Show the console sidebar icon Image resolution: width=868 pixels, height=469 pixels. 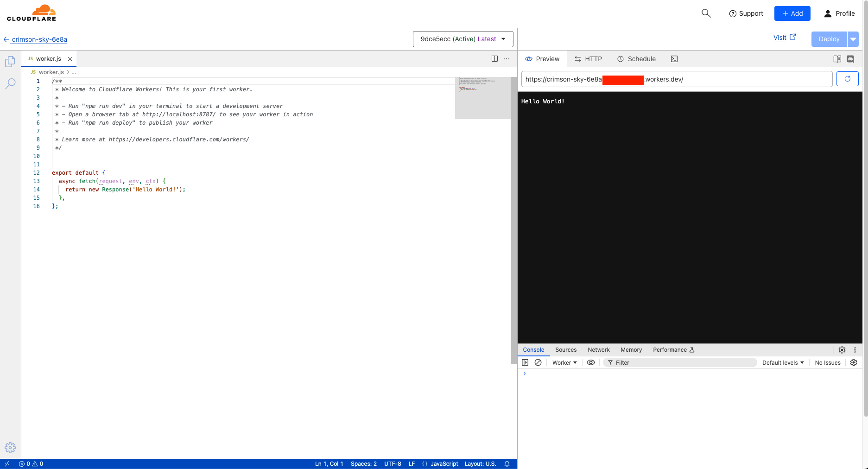(x=525, y=363)
